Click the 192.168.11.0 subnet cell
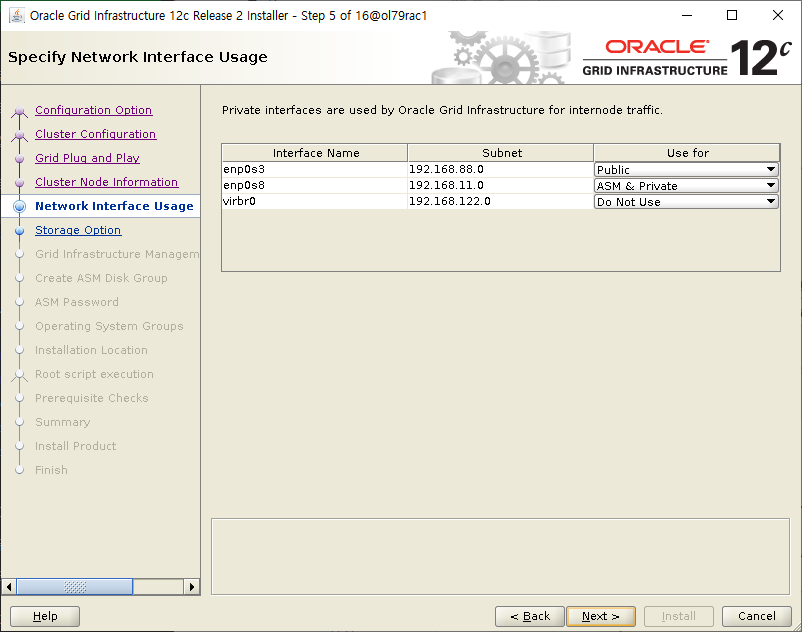This screenshot has height=632, width=802. coord(501,185)
